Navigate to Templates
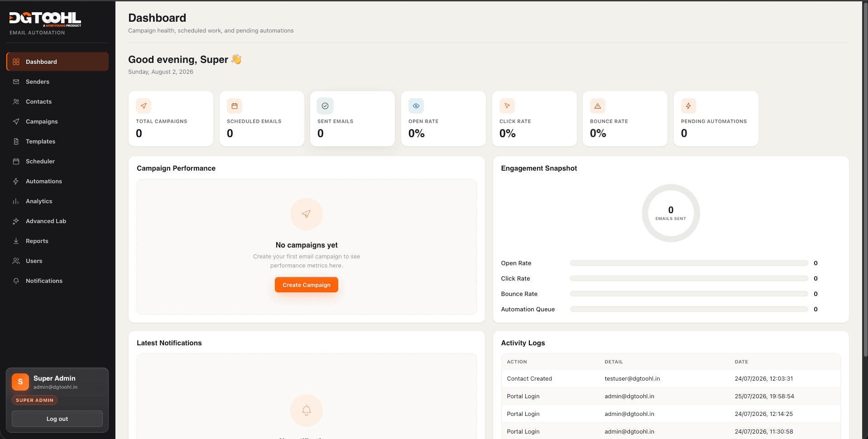Viewport: 868px width, 439px height. 58,141
